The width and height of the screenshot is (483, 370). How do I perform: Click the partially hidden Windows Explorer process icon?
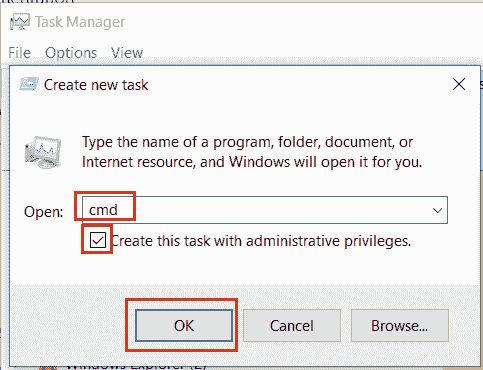pyautogui.click(x=48, y=367)
